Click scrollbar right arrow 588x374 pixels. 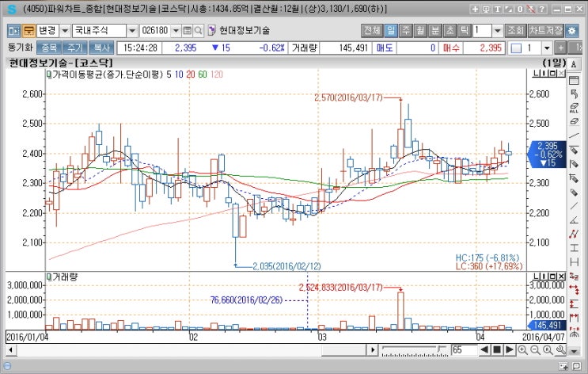tap(373, 350)
